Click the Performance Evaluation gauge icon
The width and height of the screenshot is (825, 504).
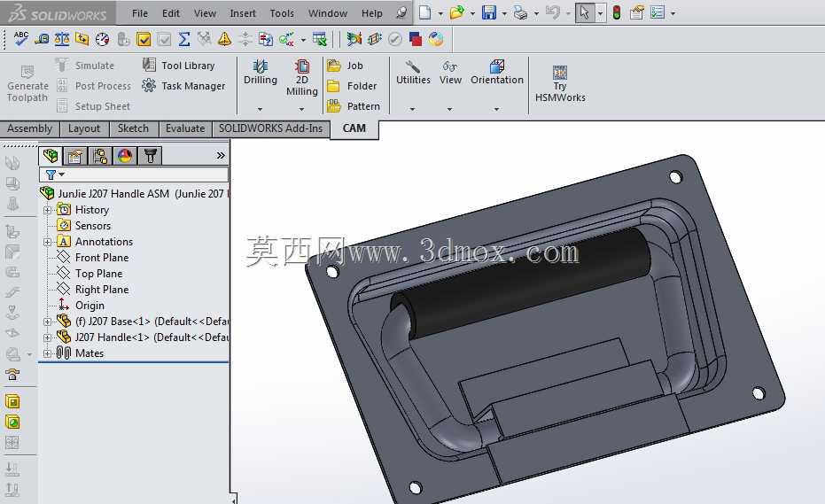103,39
